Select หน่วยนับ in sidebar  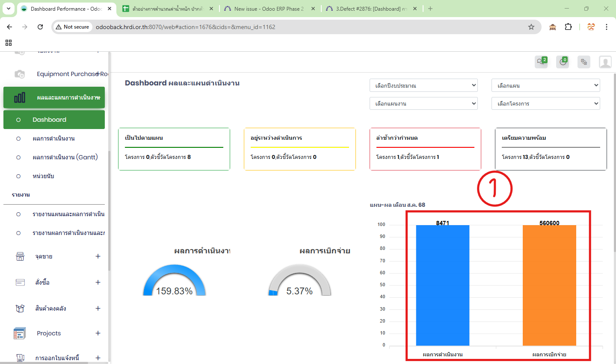pyautogui.click(x=43, y=176)
